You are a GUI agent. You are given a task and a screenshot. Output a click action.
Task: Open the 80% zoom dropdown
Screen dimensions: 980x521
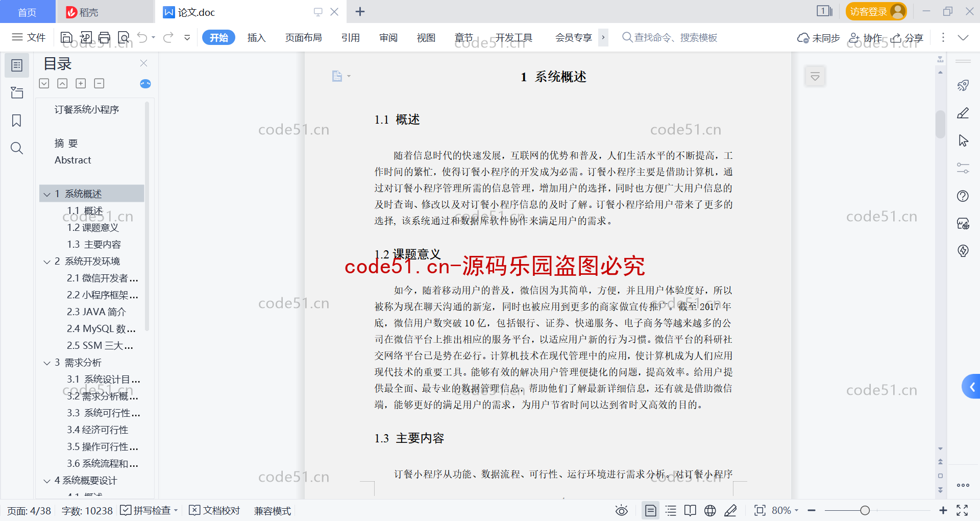pyautogui.click(x=785, y=510)
